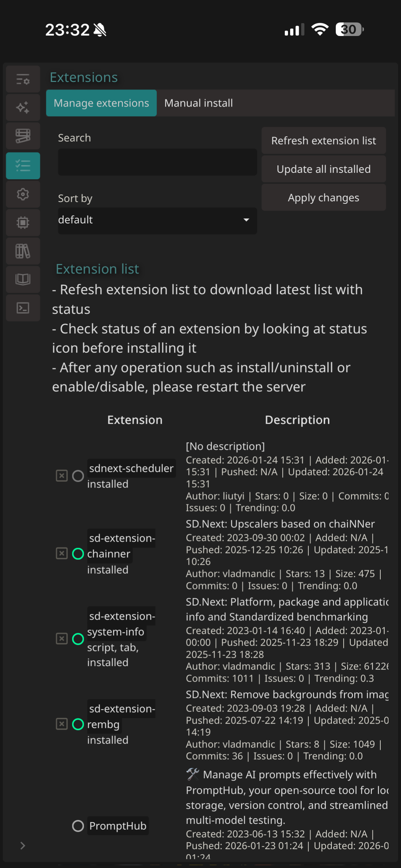Expand the sidebar with the bottom chevron

tap(23, 846)
